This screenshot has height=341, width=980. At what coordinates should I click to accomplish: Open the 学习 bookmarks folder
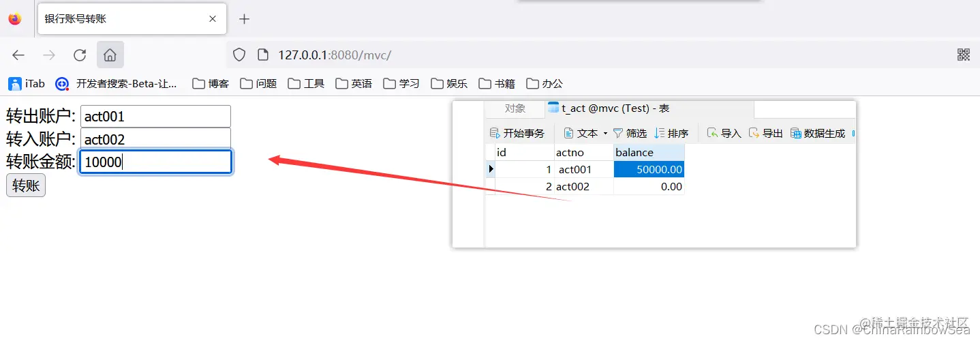click(401, 84)
